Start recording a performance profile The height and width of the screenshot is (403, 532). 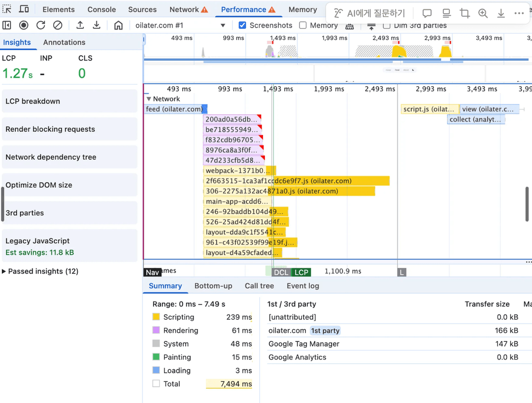(x=24, y=25)
